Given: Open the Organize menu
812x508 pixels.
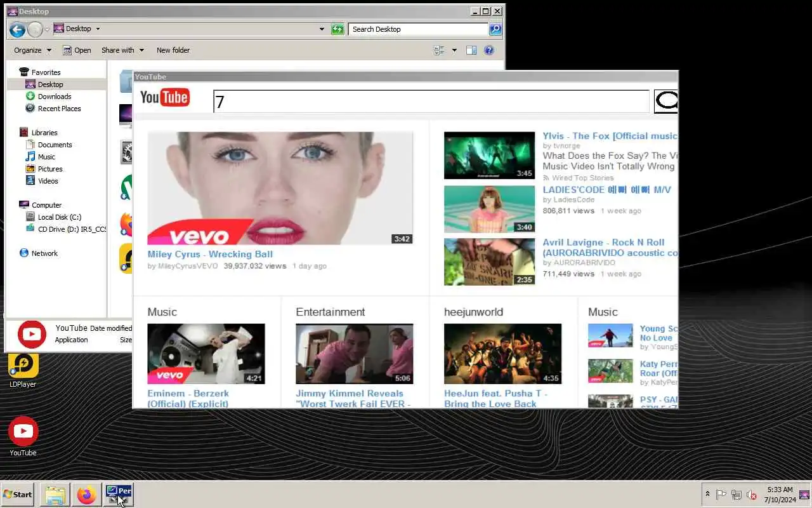Looking at the screenshot, I should [x=32, y=50].
